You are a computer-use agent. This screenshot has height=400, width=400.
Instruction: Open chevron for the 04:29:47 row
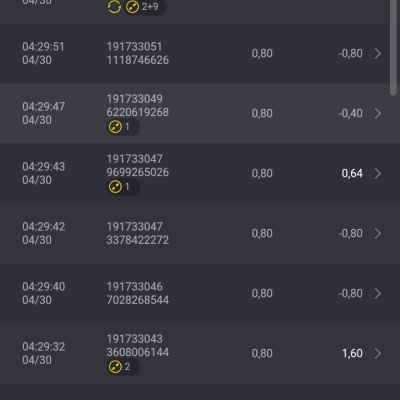[x=378, y=113]
